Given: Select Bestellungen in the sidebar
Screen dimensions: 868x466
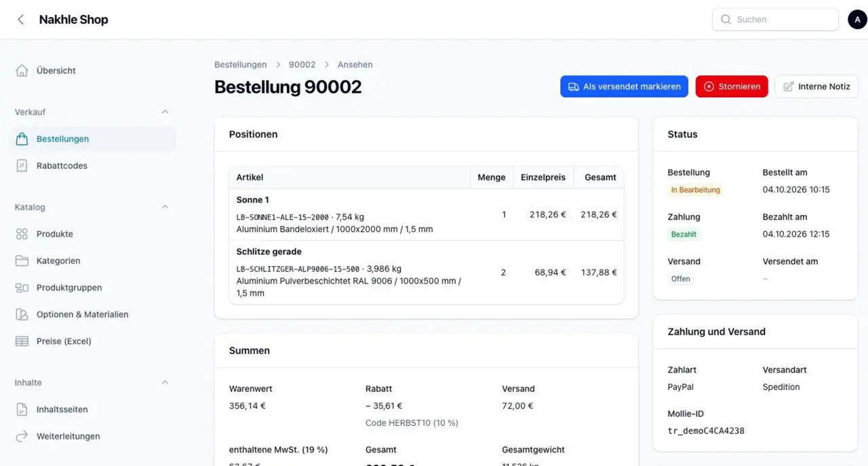Looking at the screenshot, I should click(92, 139).
